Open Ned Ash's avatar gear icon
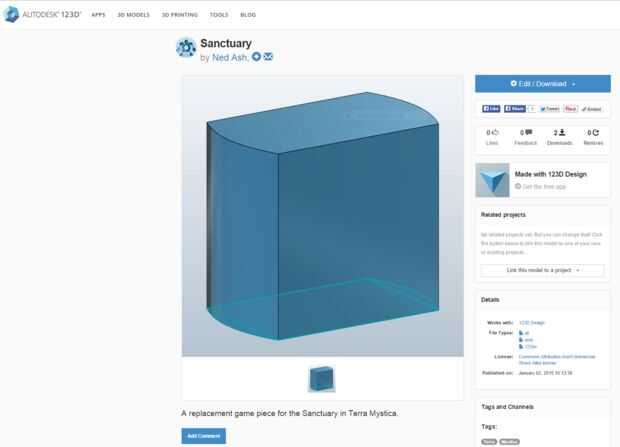This screenshot has height=447, width=620. click(x=186, y=47)
